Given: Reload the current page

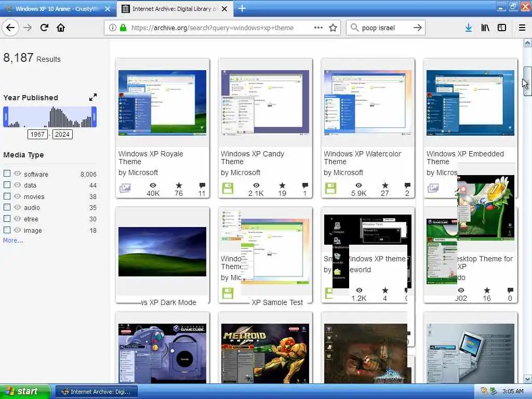Looking at the screenshot, I should point(44,28).
